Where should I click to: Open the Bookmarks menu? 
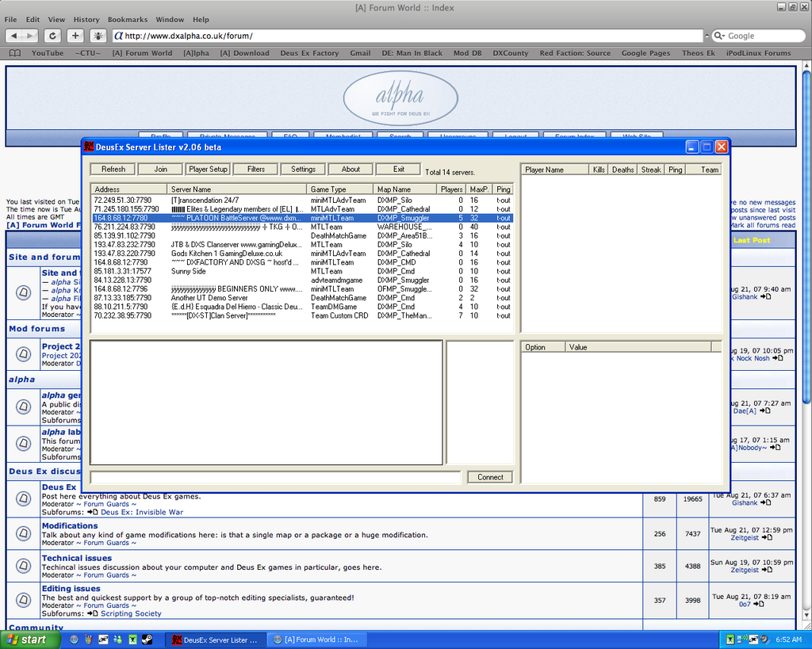click(128, 20)
